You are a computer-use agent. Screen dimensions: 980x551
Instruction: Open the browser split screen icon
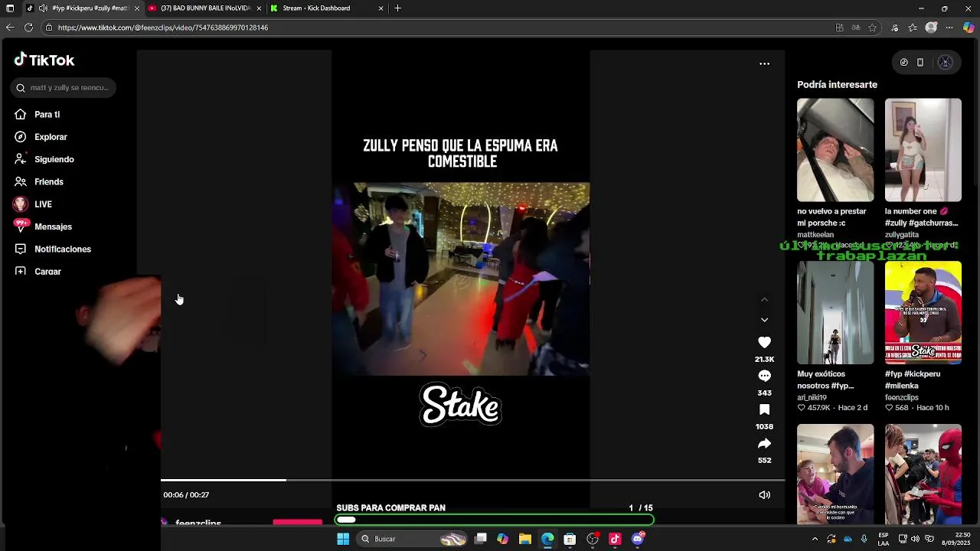pos(840,28)
